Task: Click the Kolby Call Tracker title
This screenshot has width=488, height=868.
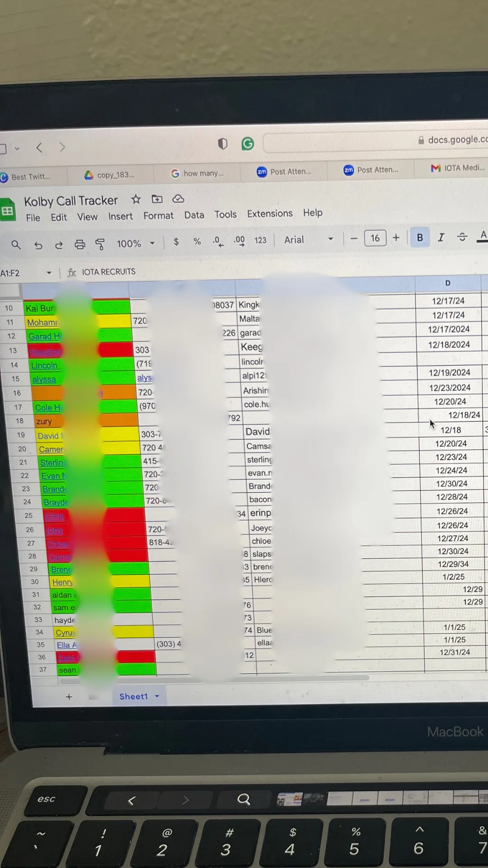Action: coord(71,201)
